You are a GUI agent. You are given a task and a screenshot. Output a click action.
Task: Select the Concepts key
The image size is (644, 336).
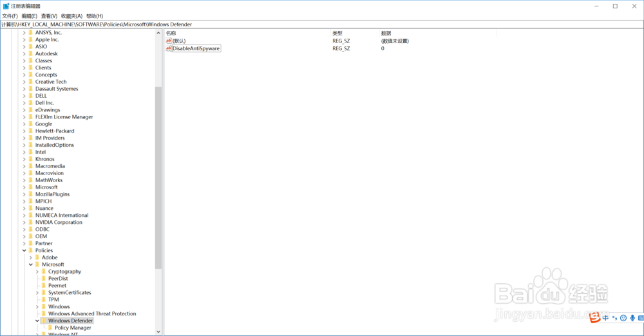coord(46,75)
